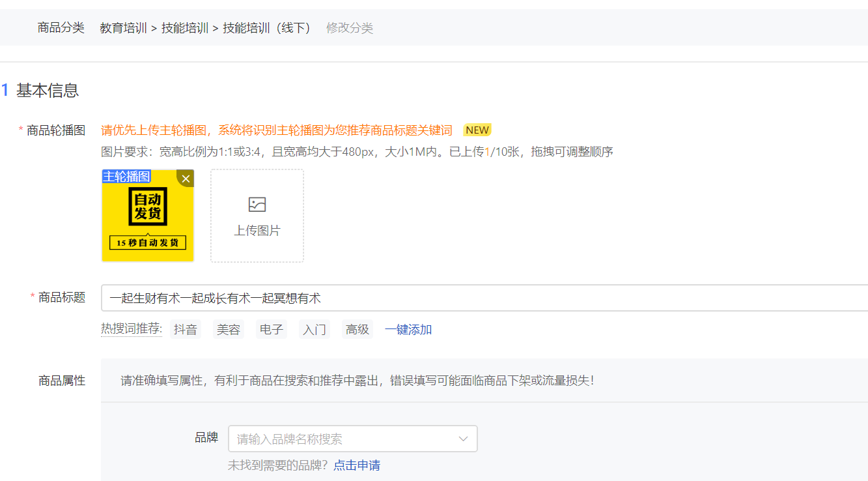Add hot keyword 美容

point(229,330)
